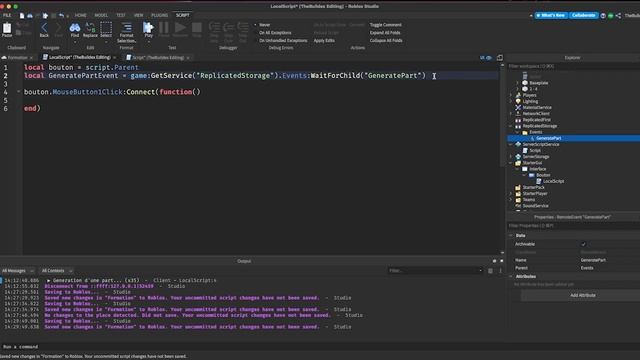This screenshot has width=640, height=360.
Task: Select On All Exceptions option
Action: [x=275, y=33]
